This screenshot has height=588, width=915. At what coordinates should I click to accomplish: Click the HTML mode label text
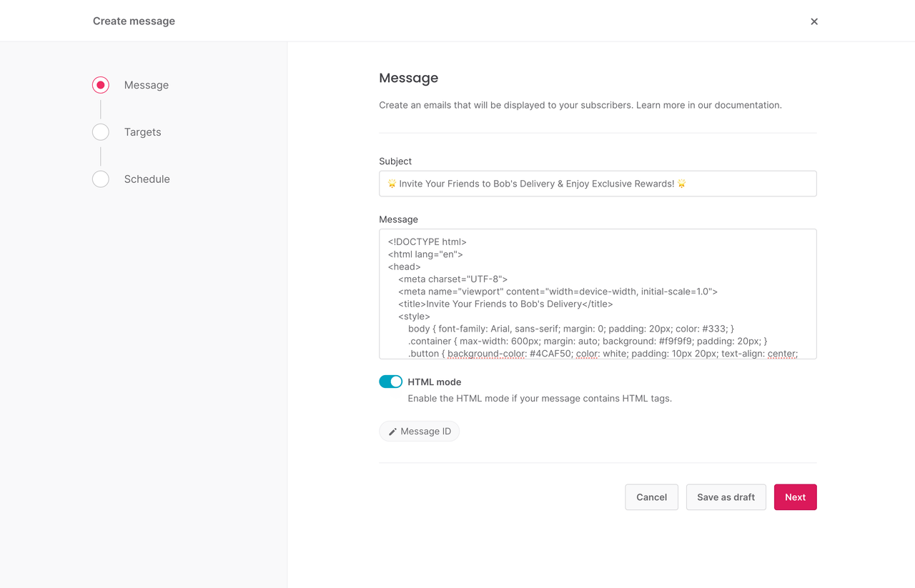click(434, 382)
